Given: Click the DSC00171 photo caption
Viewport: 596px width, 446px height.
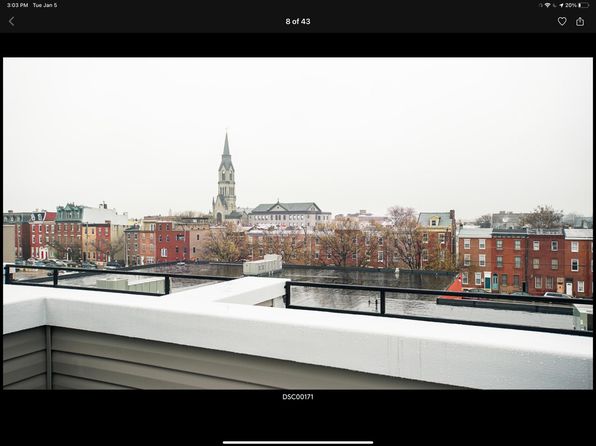Looking at the screenshot, I should (x=298, y=397).
